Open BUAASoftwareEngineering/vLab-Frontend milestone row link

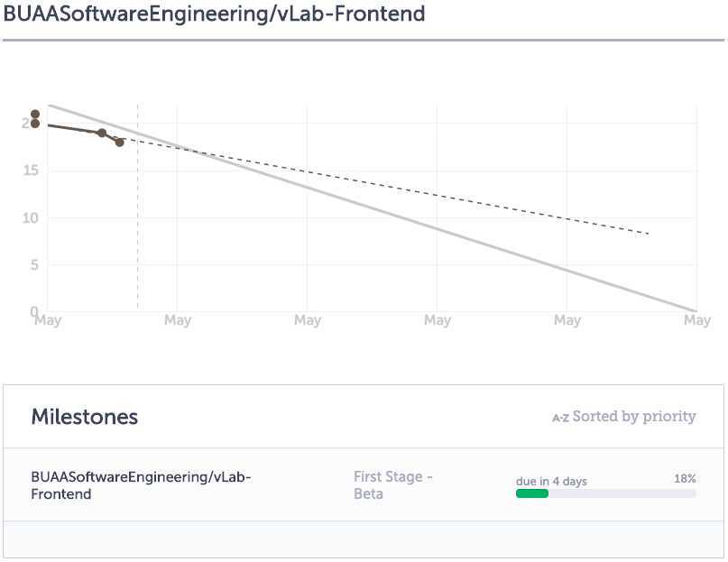pyautogui.click(x=141, y=485)
